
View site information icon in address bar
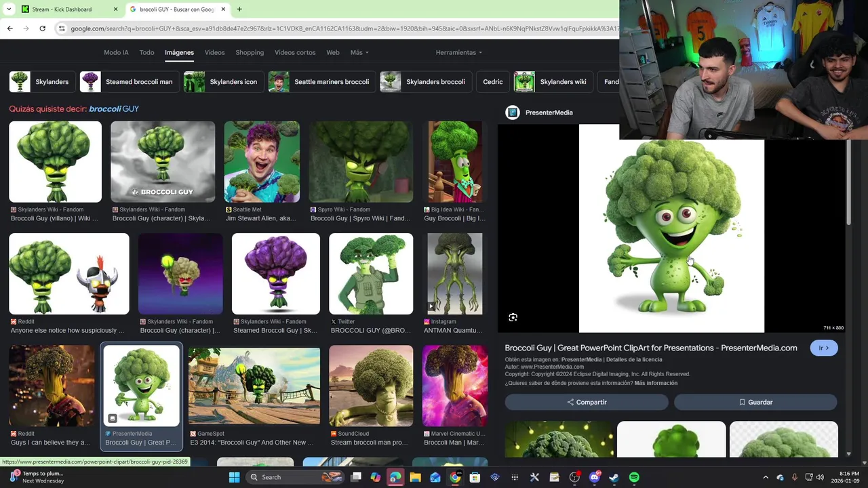click(62, 28)
